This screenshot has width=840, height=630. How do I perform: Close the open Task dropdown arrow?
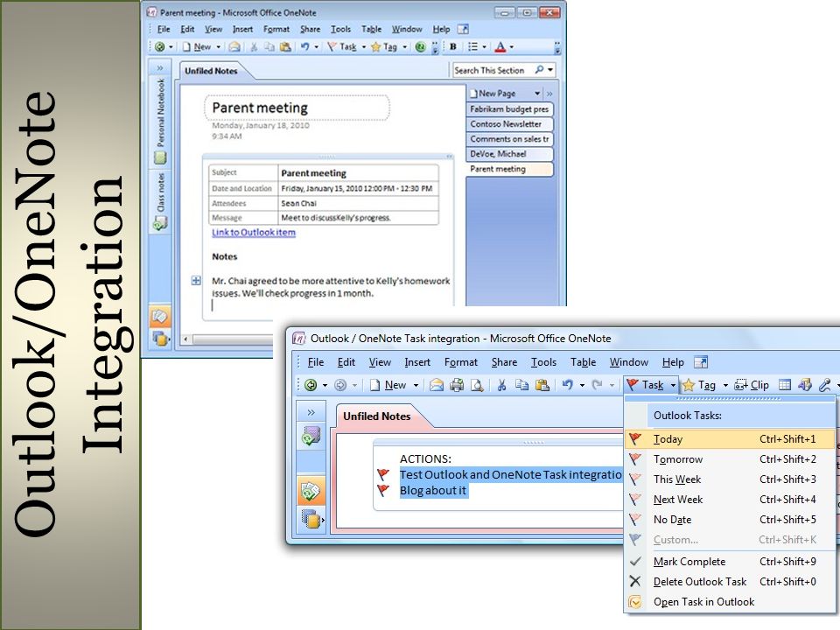673,385
